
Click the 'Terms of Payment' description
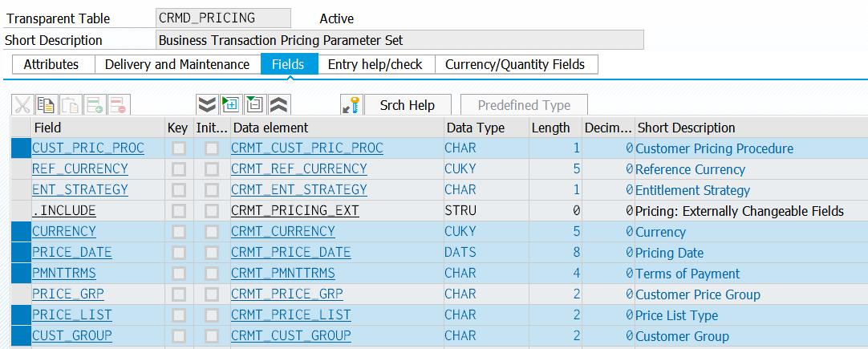(x=688, y=274)
